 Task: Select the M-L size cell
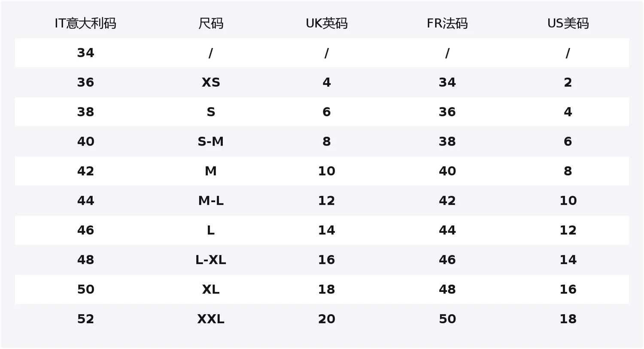[211, 200]
